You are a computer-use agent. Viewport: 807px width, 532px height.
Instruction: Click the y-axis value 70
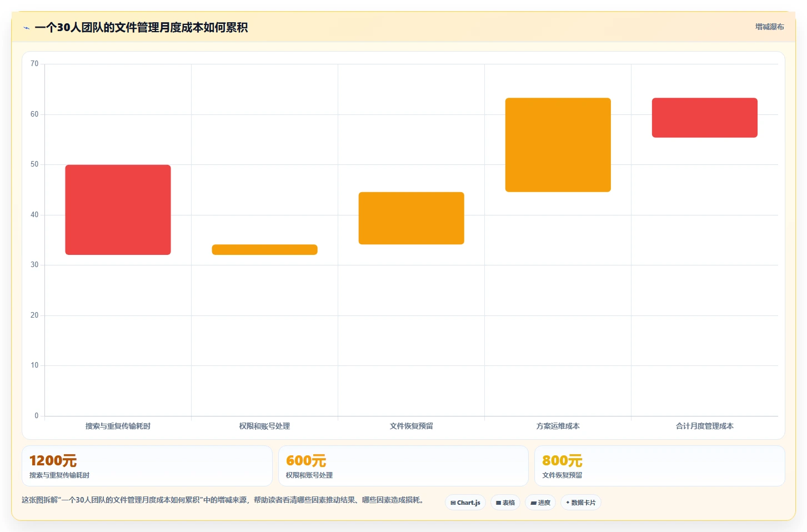34,64
